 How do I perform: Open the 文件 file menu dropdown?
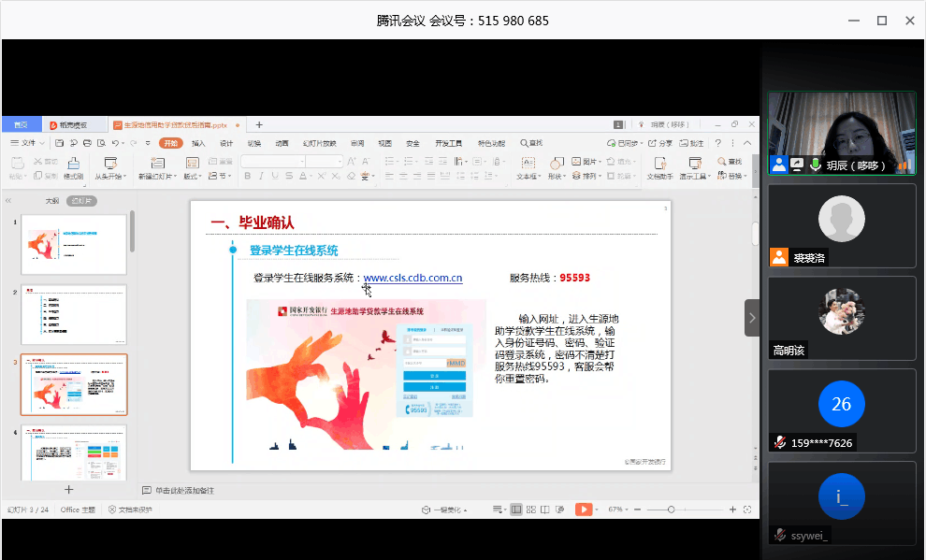click(x=28, y=143)
